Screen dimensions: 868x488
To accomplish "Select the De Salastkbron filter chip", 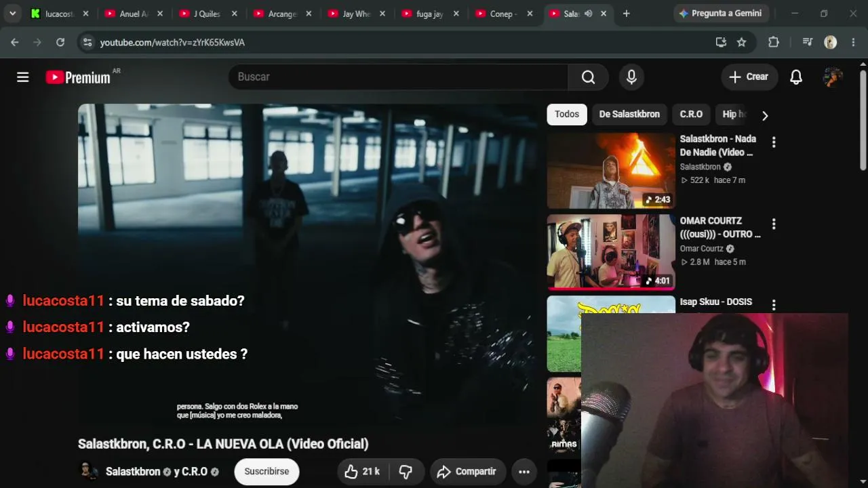I will (629, 115).
